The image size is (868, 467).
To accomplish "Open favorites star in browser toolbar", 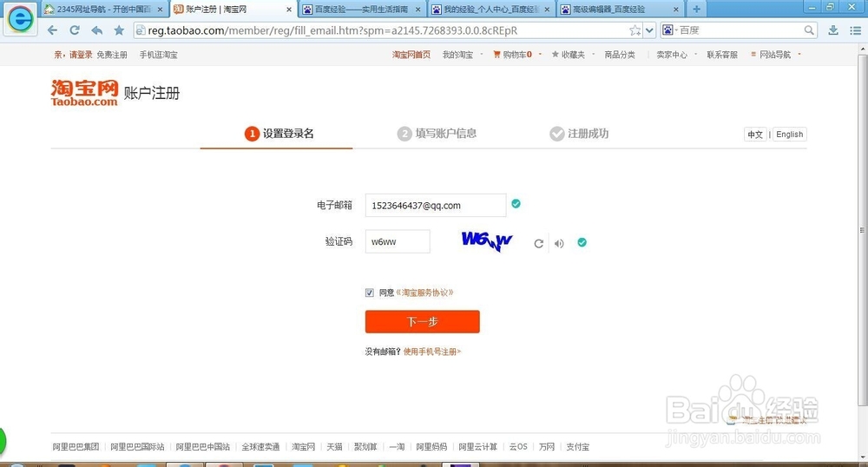I will click(x=119, y=30).
